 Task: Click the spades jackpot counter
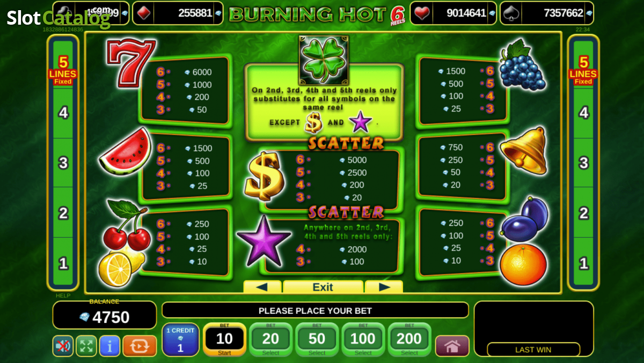coord(547,13)
